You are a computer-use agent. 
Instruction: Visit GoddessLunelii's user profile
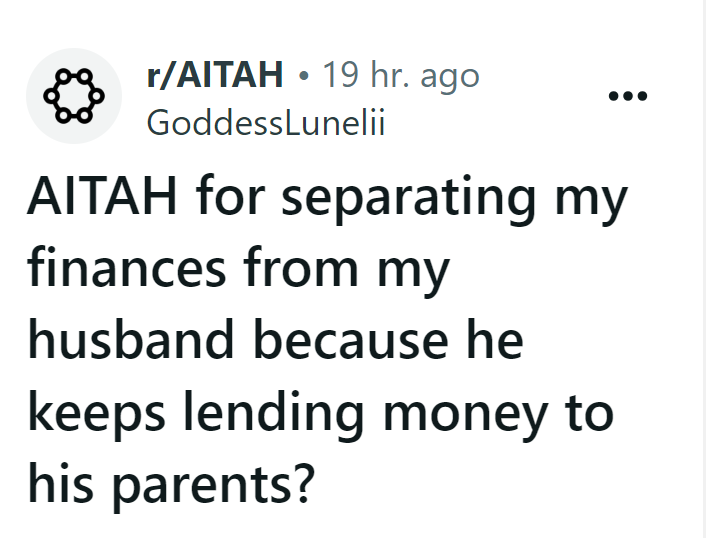pyautogui.click(x=265, y=122)
